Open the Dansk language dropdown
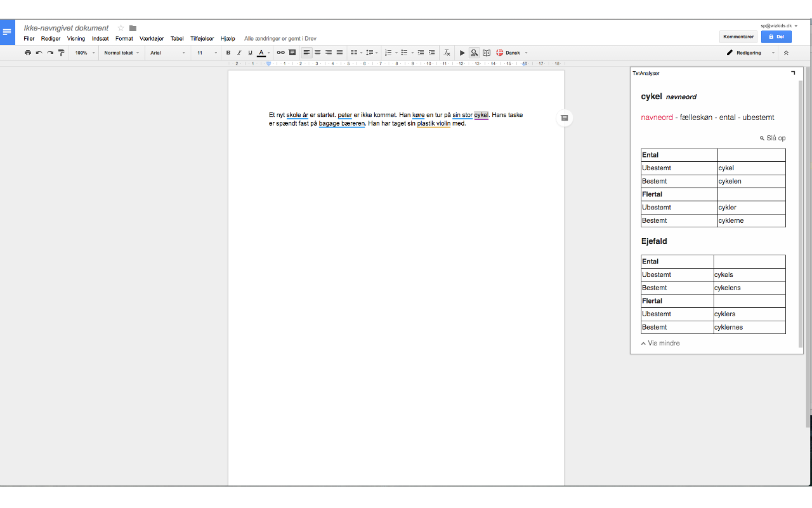 pos(513,53)
